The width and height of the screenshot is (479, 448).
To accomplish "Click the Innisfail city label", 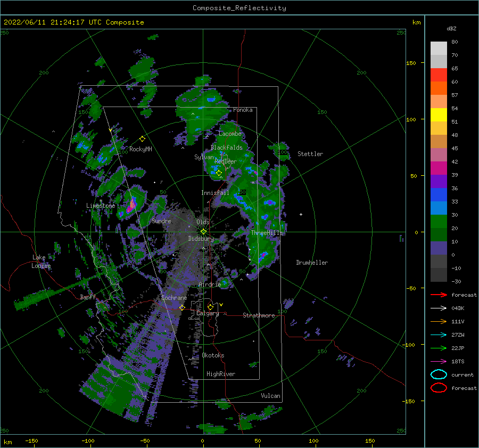I will click(215, 193).
